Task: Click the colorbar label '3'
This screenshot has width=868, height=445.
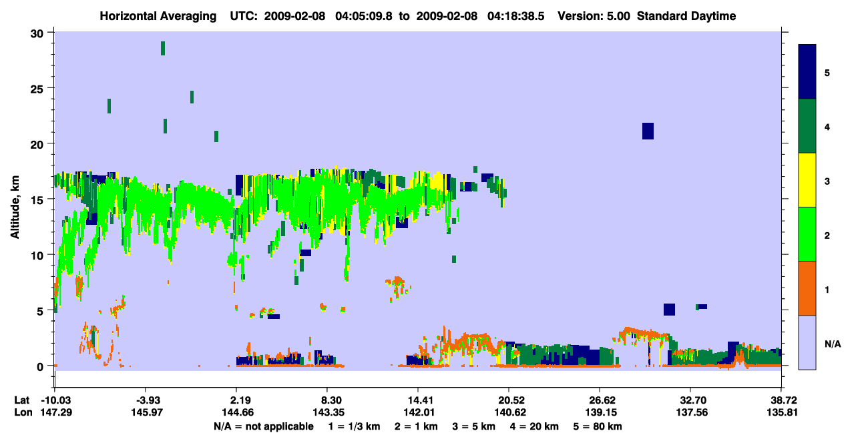Action: 827,181
